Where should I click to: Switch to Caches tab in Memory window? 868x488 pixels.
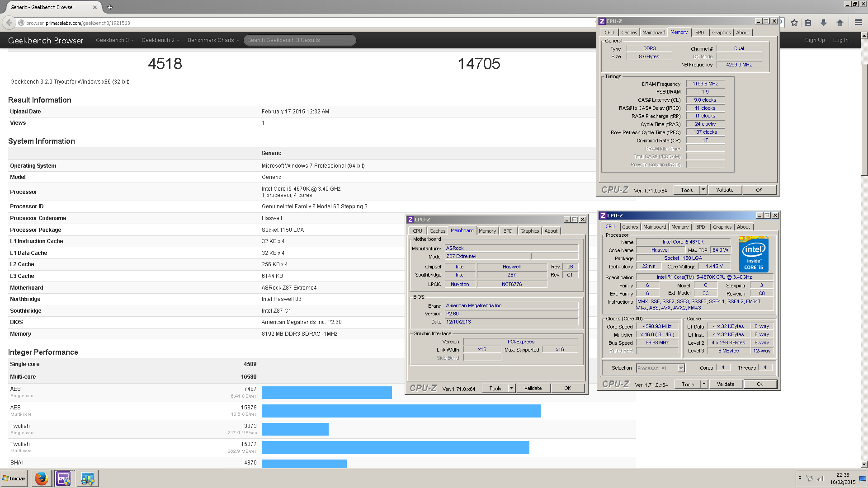tap(629, 33)
